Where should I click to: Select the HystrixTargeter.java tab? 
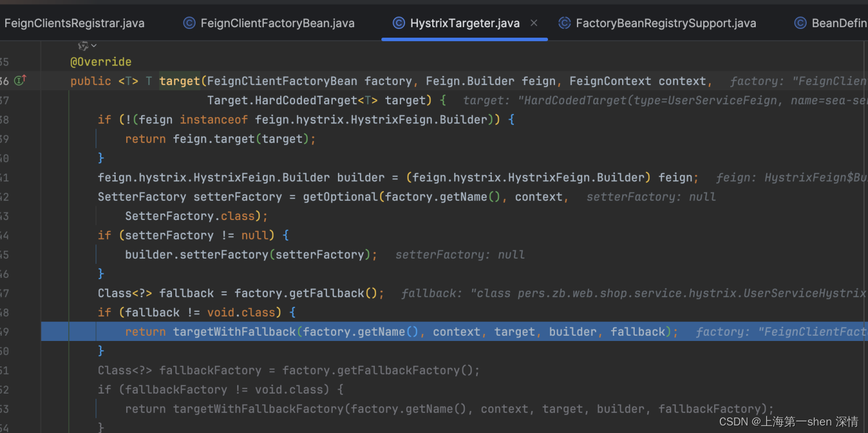pos(465,23)
